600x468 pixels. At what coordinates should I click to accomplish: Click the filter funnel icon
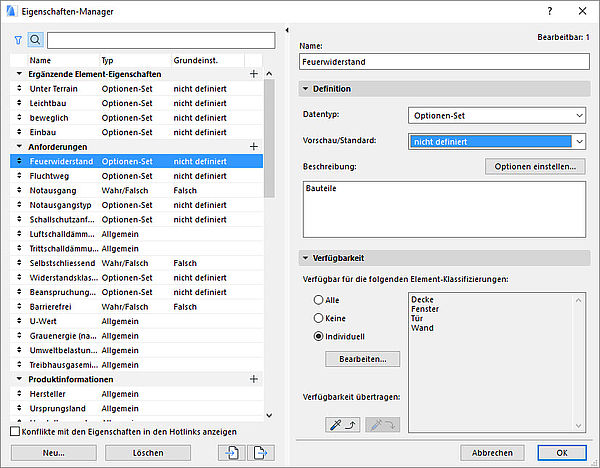(x=17, y=41)
